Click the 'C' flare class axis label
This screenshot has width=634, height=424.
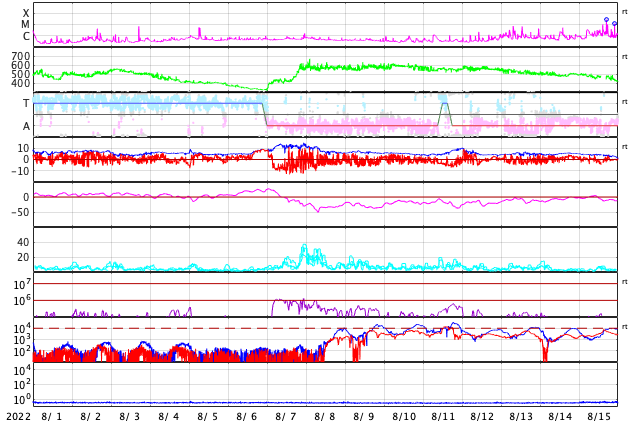pos(26,36)
